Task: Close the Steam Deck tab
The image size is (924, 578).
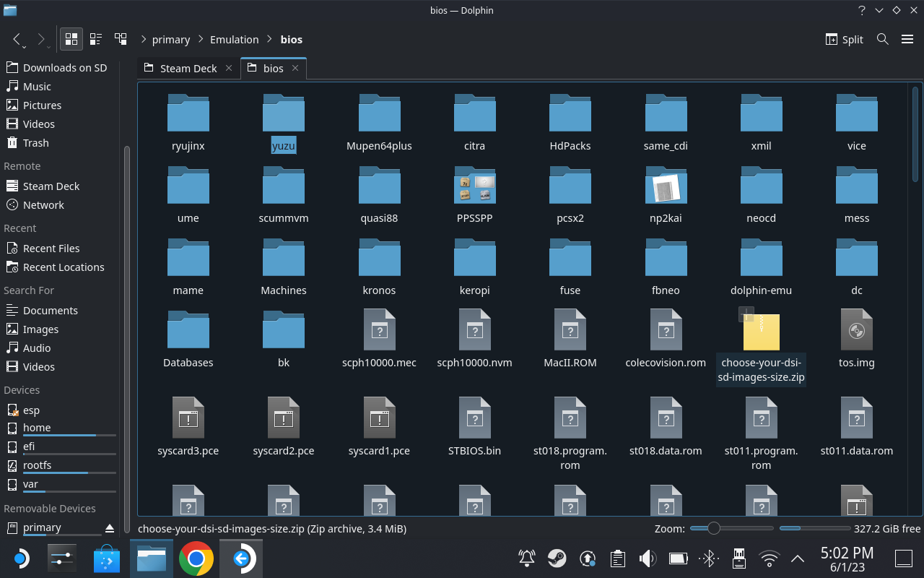Action: click(x=229, y=68)
